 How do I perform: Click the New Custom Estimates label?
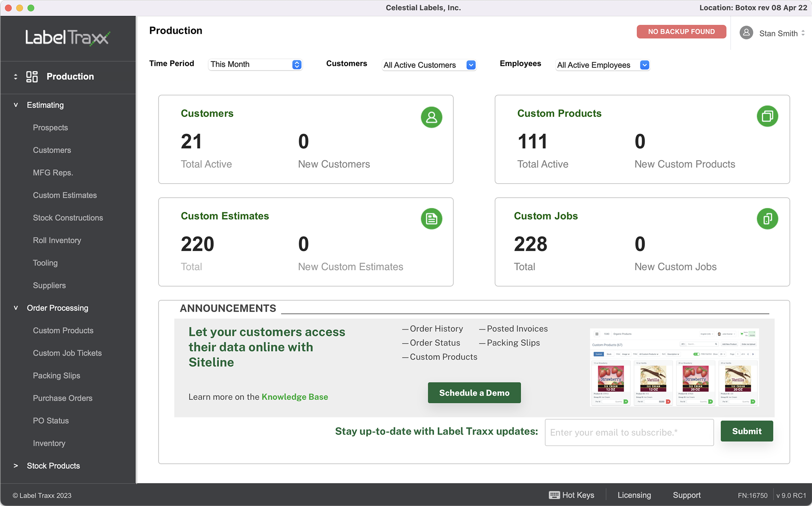[x=351, y=267]
